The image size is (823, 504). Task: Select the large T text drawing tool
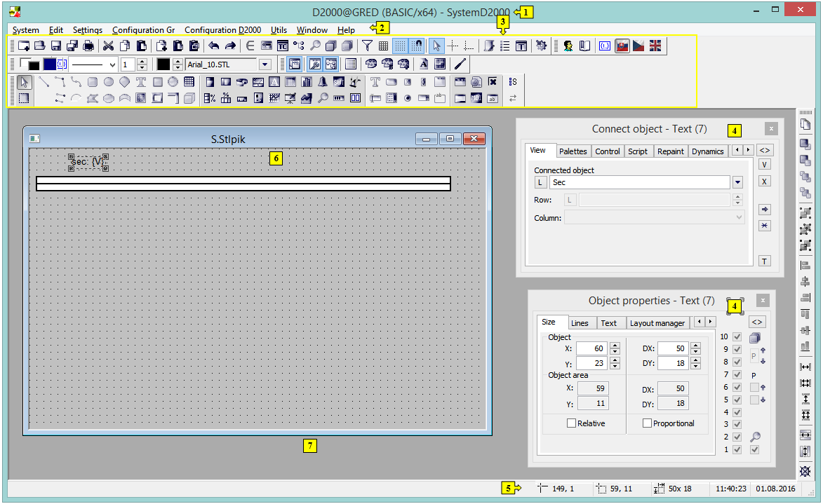click(140, 82)
